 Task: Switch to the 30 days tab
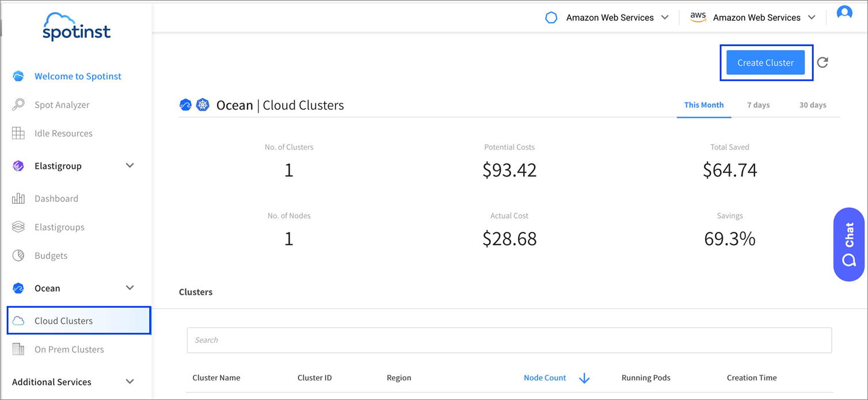(x=812, y=105)
